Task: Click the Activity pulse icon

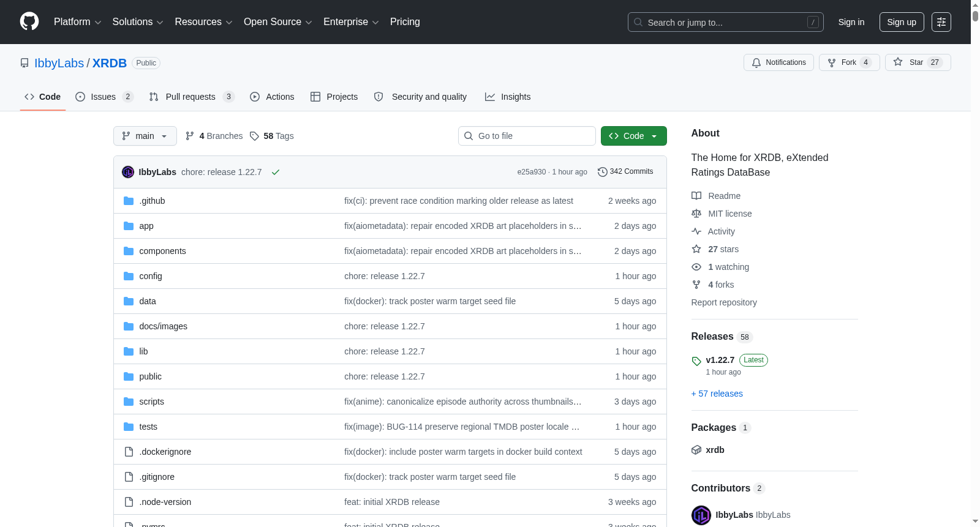Action: (696, 231)
